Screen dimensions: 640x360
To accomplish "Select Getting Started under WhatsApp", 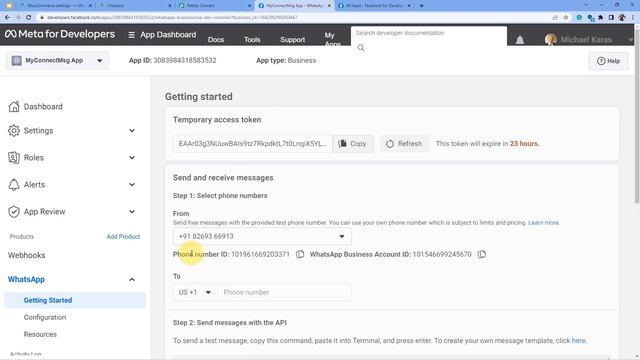I will point(75,300).
